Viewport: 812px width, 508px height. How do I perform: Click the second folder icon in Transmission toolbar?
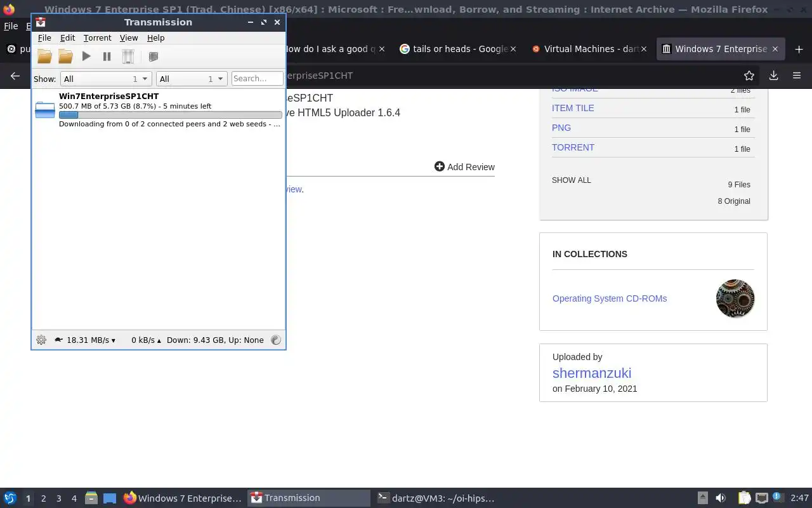(x=65, y=57)
